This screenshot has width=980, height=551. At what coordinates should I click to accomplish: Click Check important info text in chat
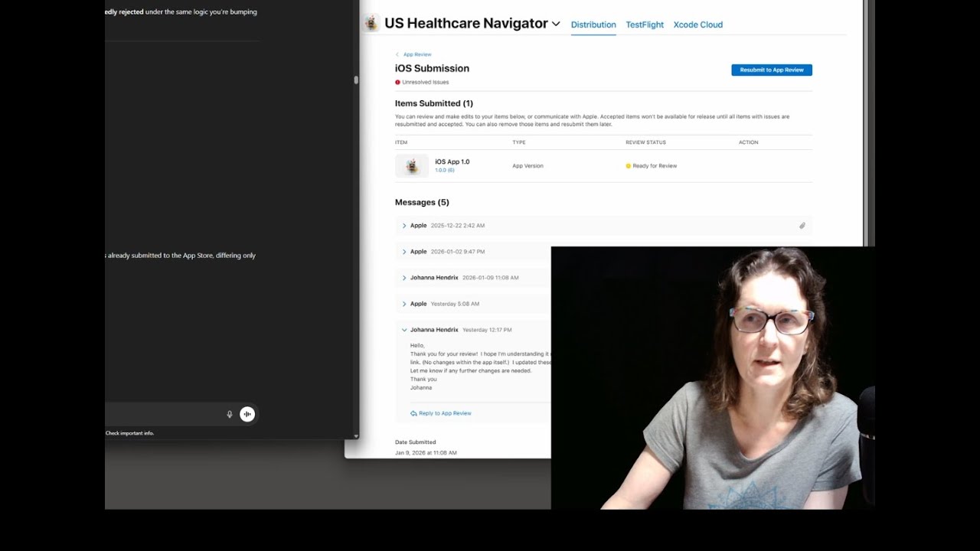pos(129,433)
